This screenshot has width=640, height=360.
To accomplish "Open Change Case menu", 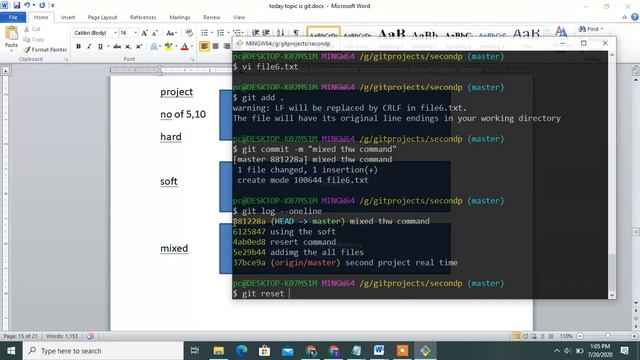I will 171,33.
